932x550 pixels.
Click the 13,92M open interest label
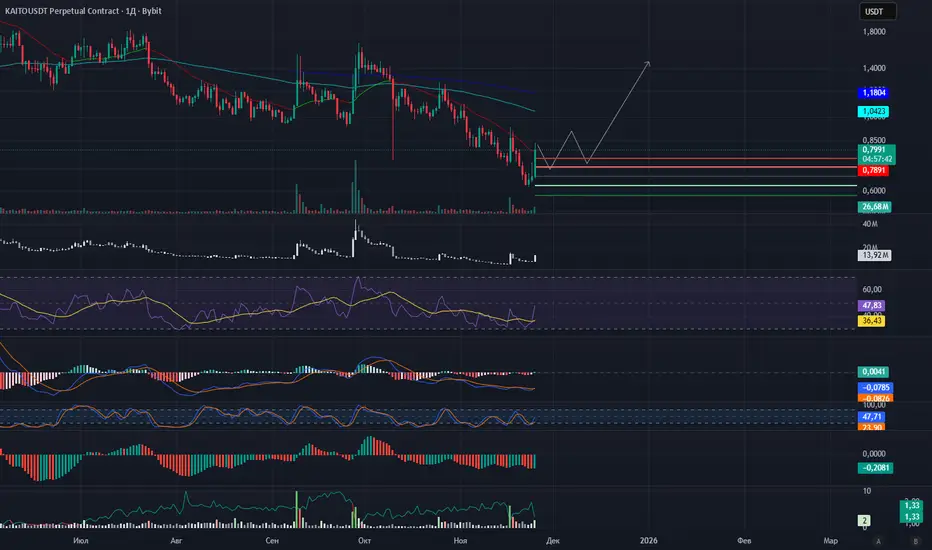(874, 255)
